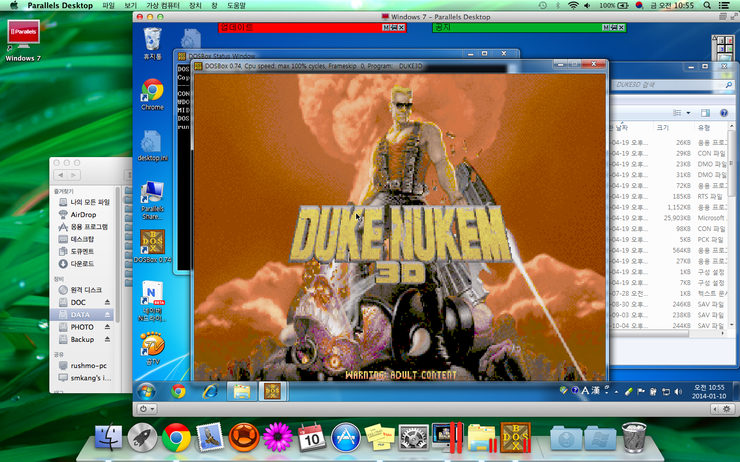Screen dimensions: 740x462
Task: Open the Action Center flag in the tray
Action: [x=641, y=391]
